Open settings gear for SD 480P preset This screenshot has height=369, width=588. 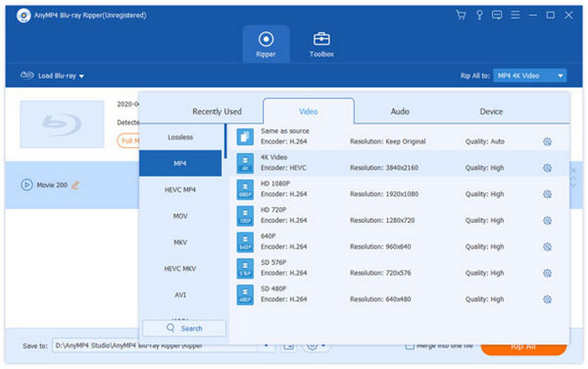click(x=547, y=299)
